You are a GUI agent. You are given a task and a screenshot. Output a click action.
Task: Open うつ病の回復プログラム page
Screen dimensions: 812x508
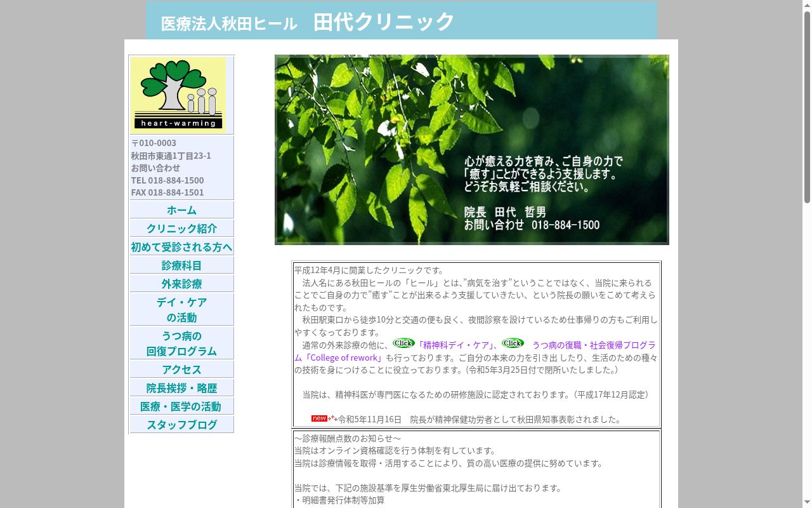[x=181, y=344]
